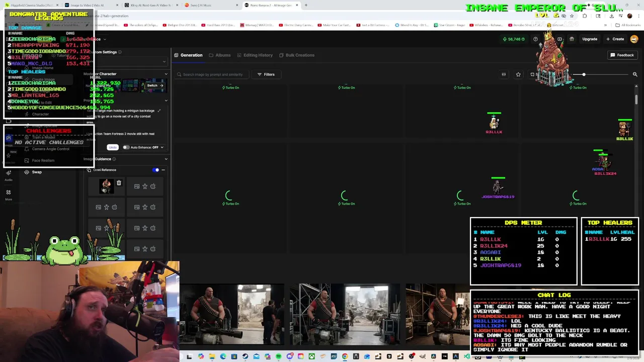Select Face Realism in the sidebar list
The height and width of the screenshot is (362, 644).
[39, 160]
